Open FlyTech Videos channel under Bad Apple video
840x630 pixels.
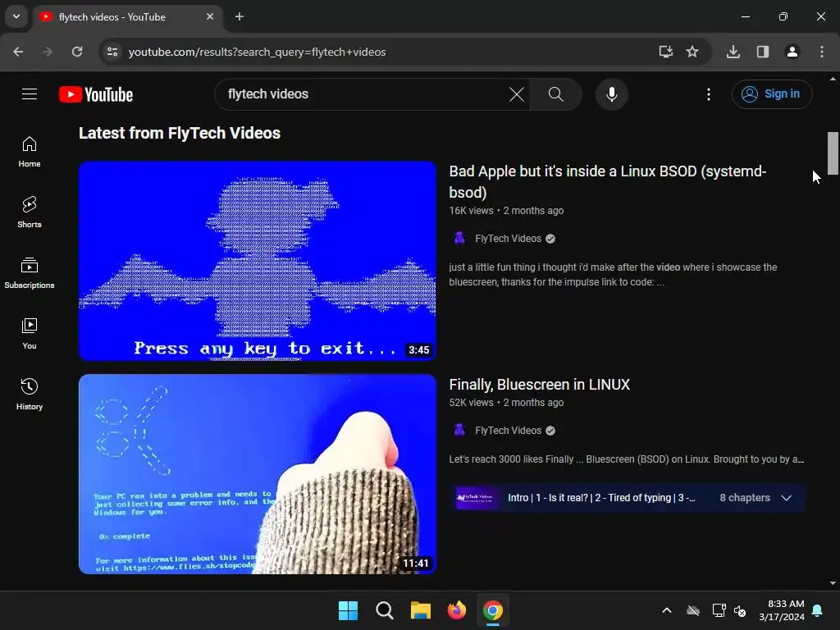coord(508,239)
